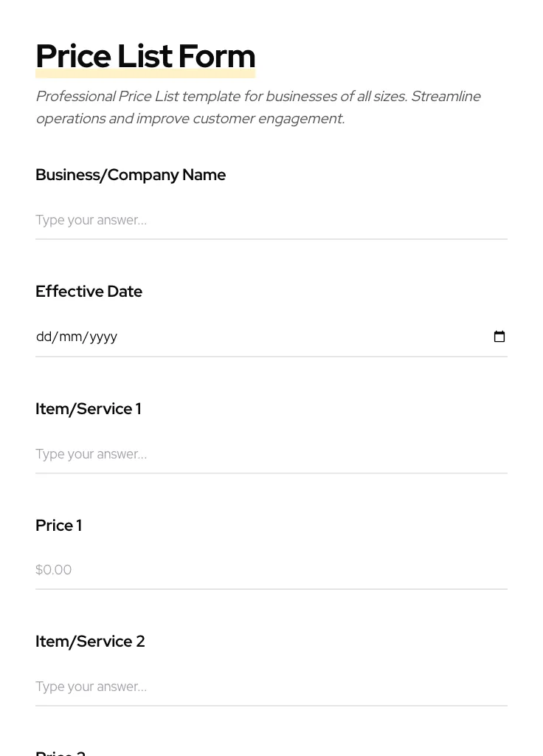
Task: Click the Type your answer placeholder under Business Name
Action: click(x=91, y=220)
